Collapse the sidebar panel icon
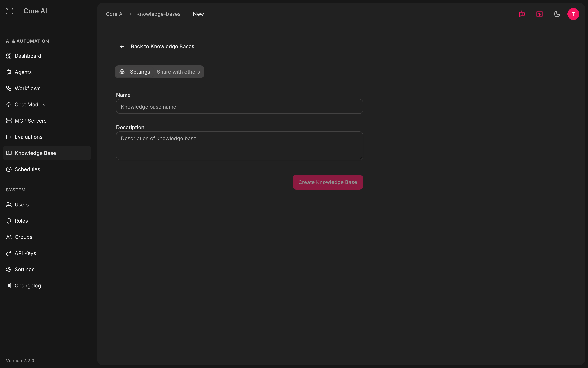The height and width of the screenshot is (368, 588). [x=10, y=11]
